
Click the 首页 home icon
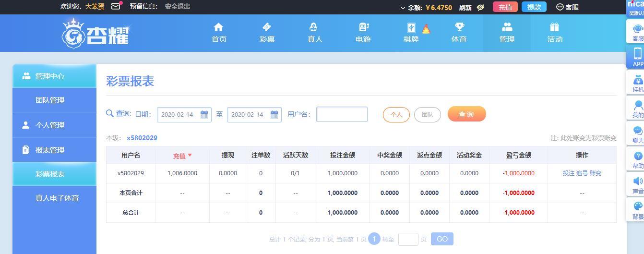(x=219, y=27)
